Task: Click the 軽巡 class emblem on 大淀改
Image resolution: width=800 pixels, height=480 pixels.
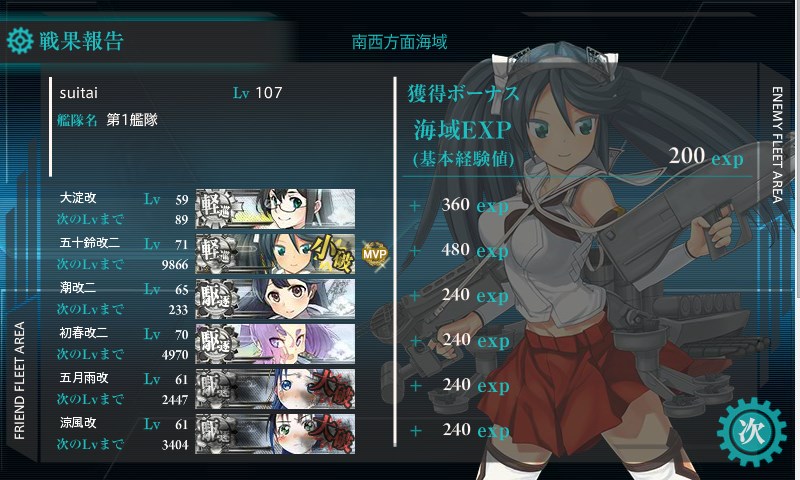Action: click(215, 209)
